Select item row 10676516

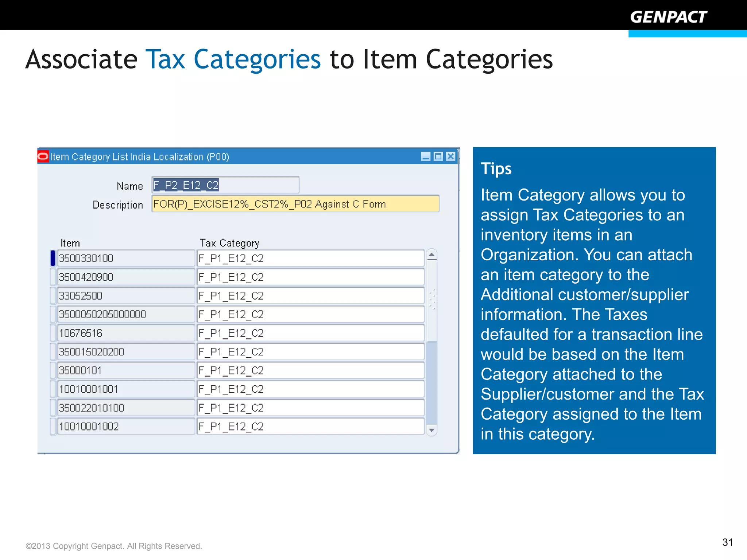tap(126, 333)
